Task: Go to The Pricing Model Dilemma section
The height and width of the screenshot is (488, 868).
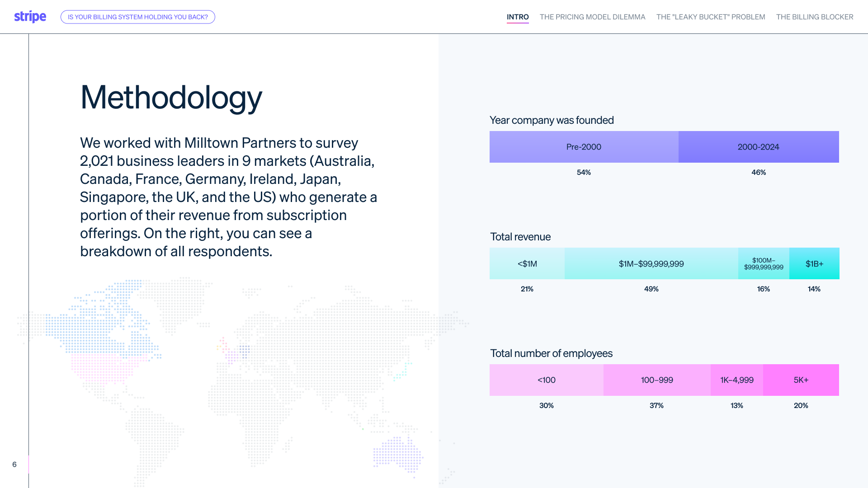Action: click(x=592, y=17)
